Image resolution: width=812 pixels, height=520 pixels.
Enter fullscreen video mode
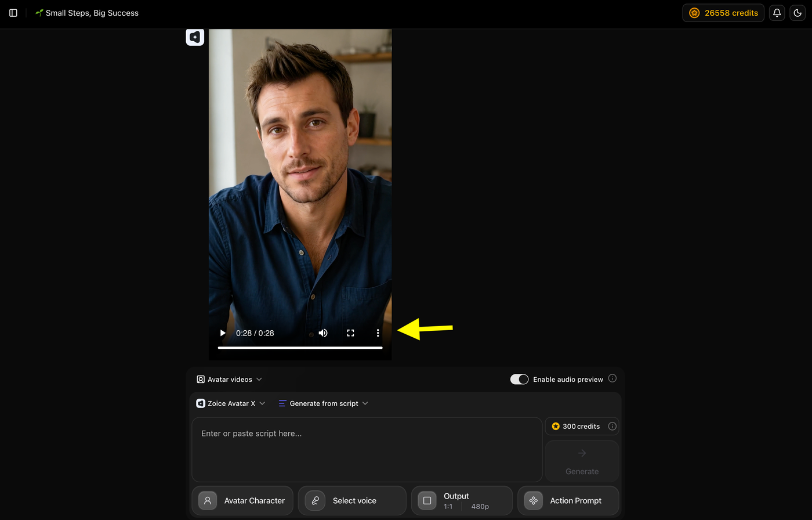click(x=350, y=333)
